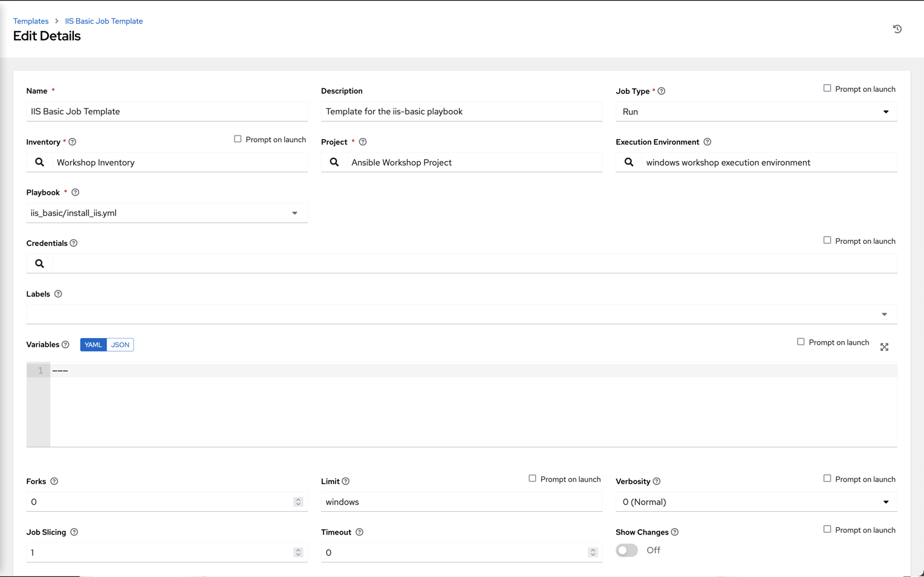Enable Prompt on launch for Inventory
Viewport: 924px width, 577px height.
click(x=238, y=139)
